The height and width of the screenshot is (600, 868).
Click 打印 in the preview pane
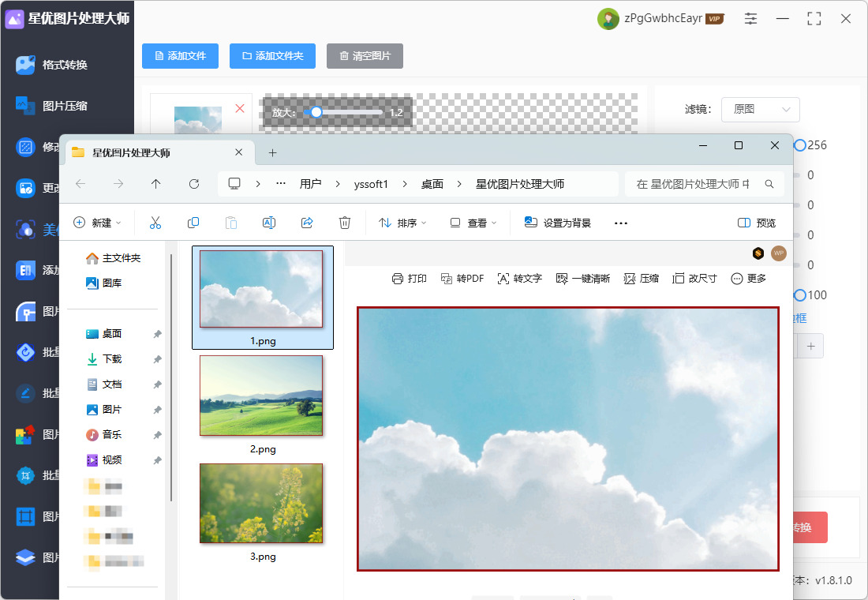409,279
